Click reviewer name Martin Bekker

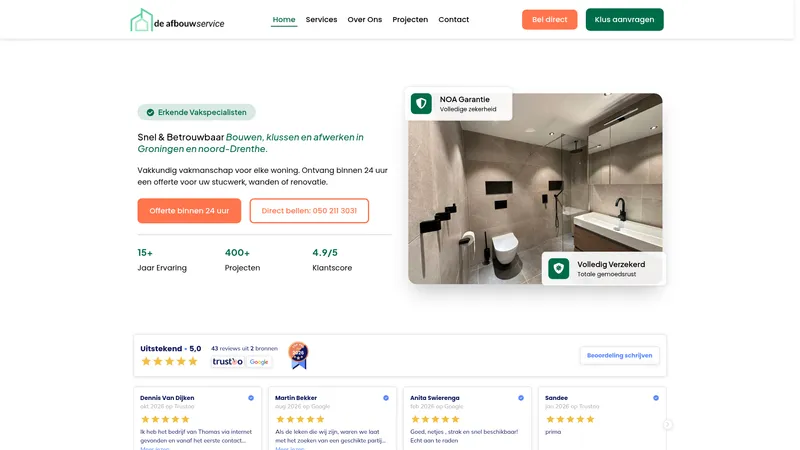[x=296, y=398]
